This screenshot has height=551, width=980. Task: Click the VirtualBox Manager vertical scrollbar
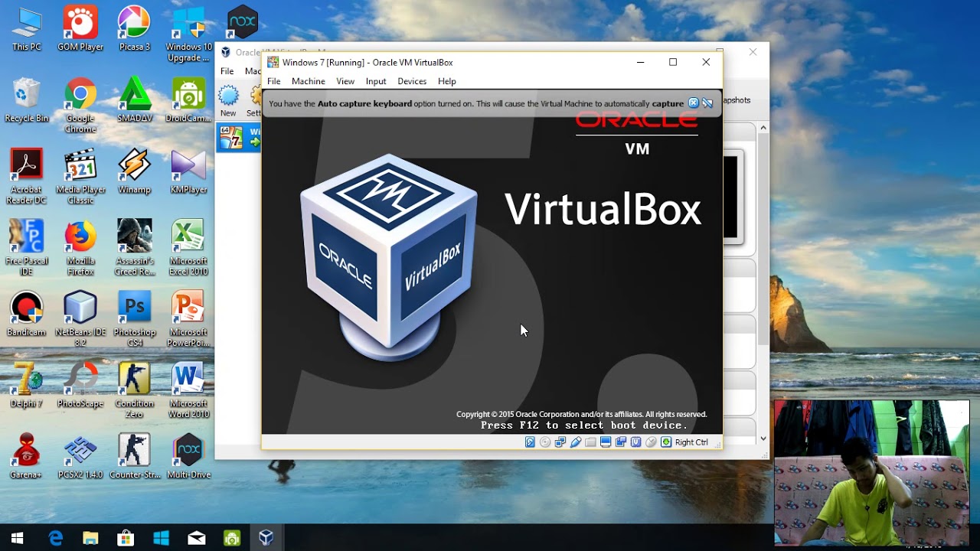point(763,283)
